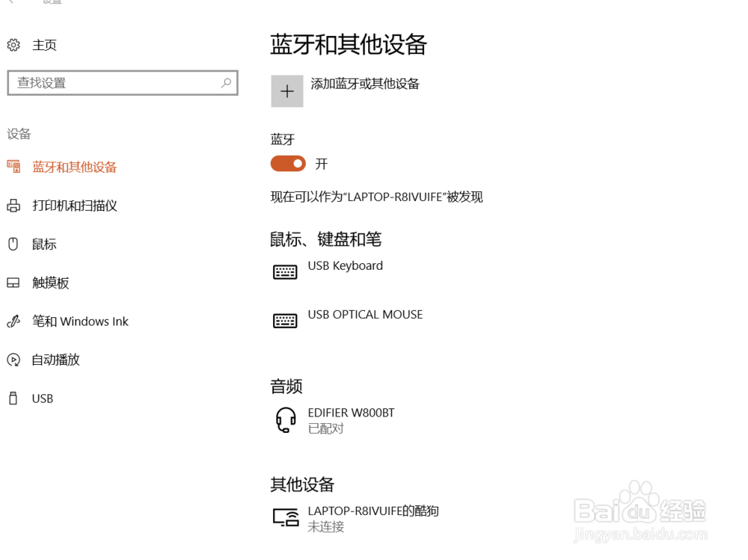Screen dimensions: 748x560
Task: Click the keyboard icon beside USB Keyboard
Action: [285, 271]
